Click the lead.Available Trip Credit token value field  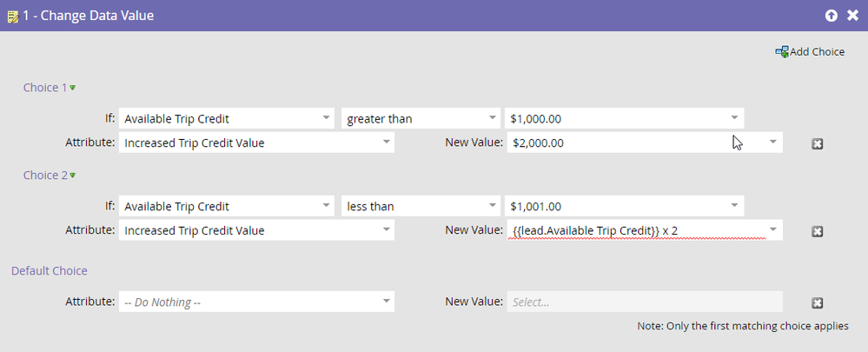point(645,230)
